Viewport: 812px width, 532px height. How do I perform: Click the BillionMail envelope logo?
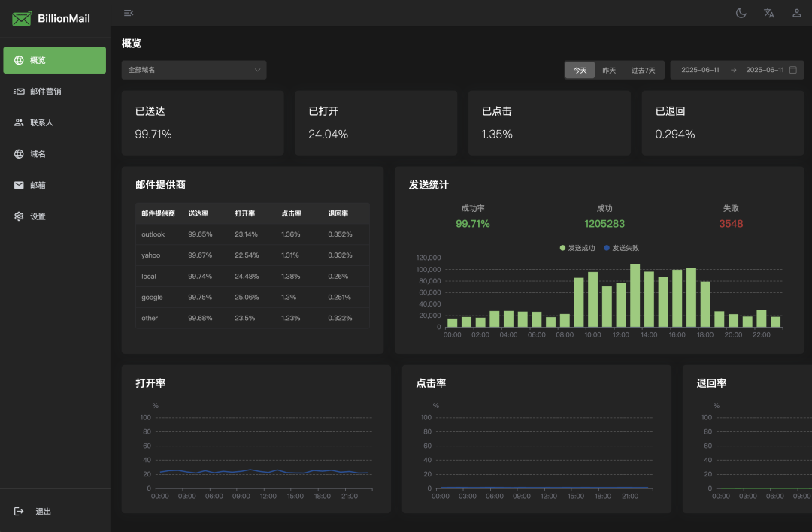pyautogui.click(x=22, y=19)
